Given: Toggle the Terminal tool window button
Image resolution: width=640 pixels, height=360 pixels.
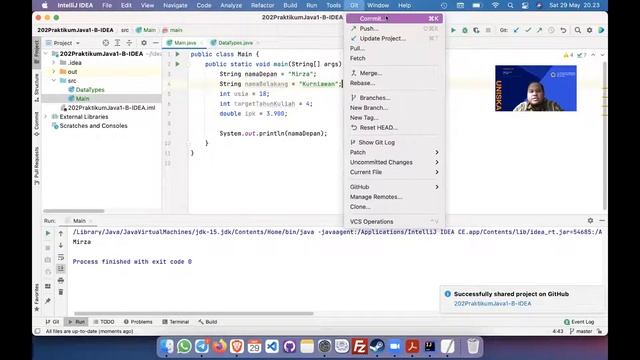Looking at the screenshot, I should pyautogui.click(x=176, y=322).
